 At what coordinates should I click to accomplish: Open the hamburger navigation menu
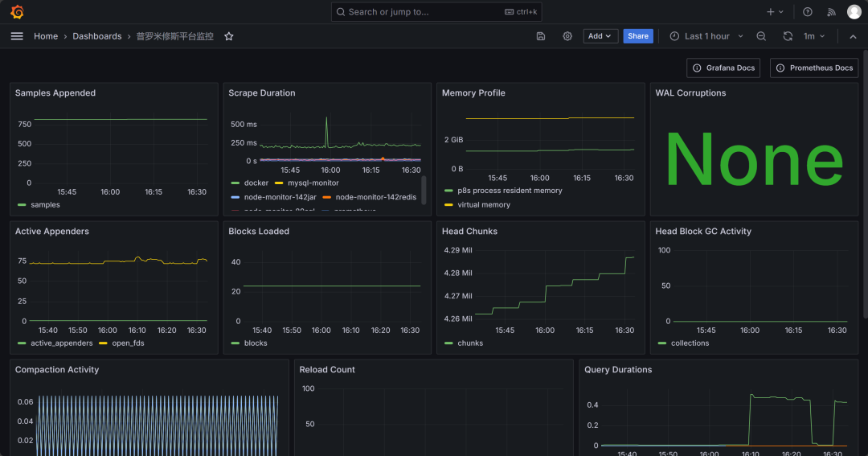(17, 36)
